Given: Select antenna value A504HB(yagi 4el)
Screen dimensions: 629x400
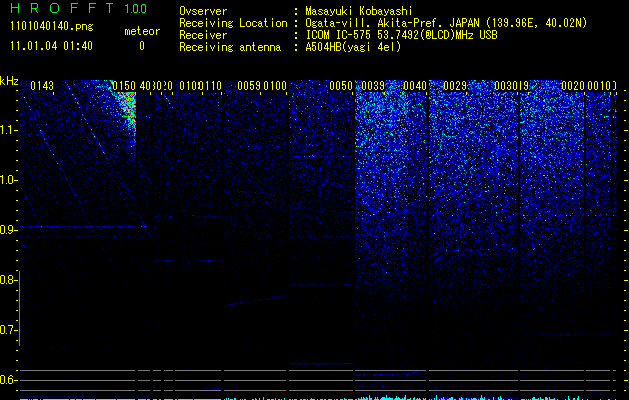Looking at the screenshot, I should [x=353, y=47].
